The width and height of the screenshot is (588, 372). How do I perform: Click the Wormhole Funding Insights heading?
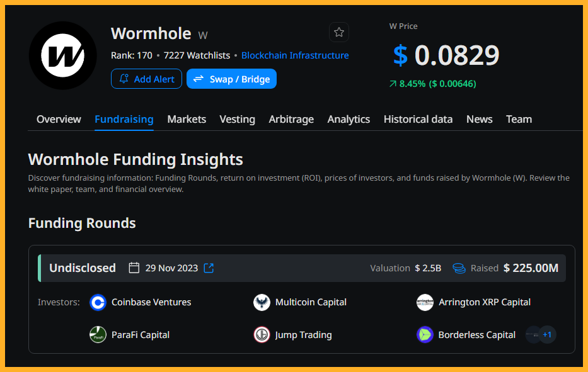[x=135, y=160]
